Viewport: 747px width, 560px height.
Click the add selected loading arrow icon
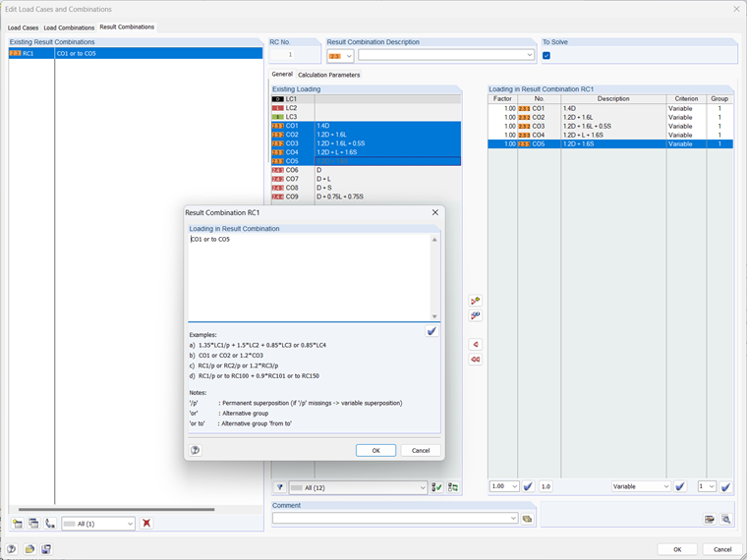[x=475, y=301]
